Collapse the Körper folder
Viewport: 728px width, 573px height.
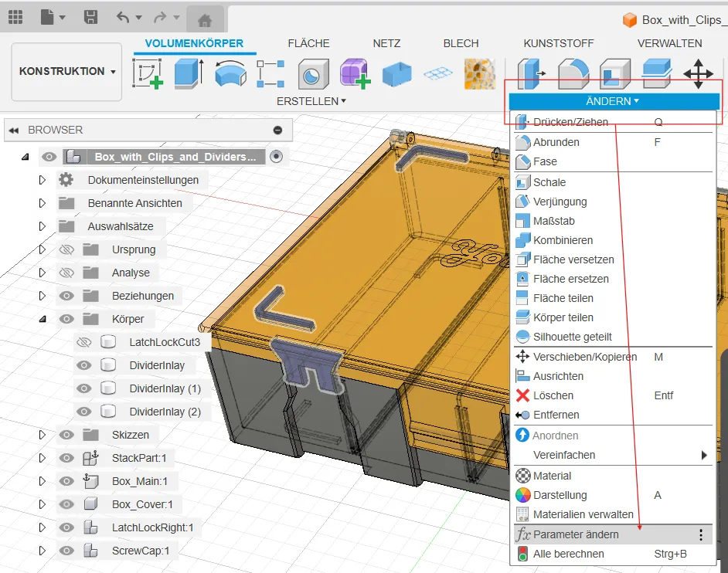coord(43,319)
